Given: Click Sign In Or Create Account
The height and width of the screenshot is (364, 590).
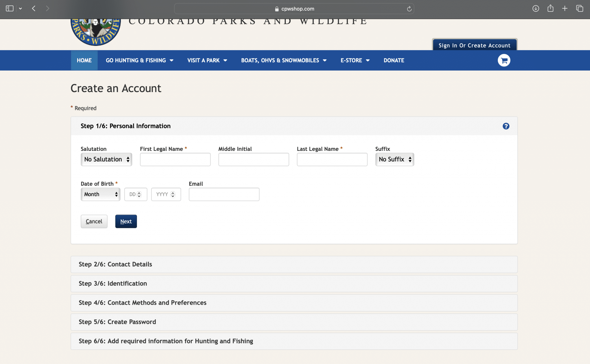Looking at the screenshot, I should tap(474, 45).
